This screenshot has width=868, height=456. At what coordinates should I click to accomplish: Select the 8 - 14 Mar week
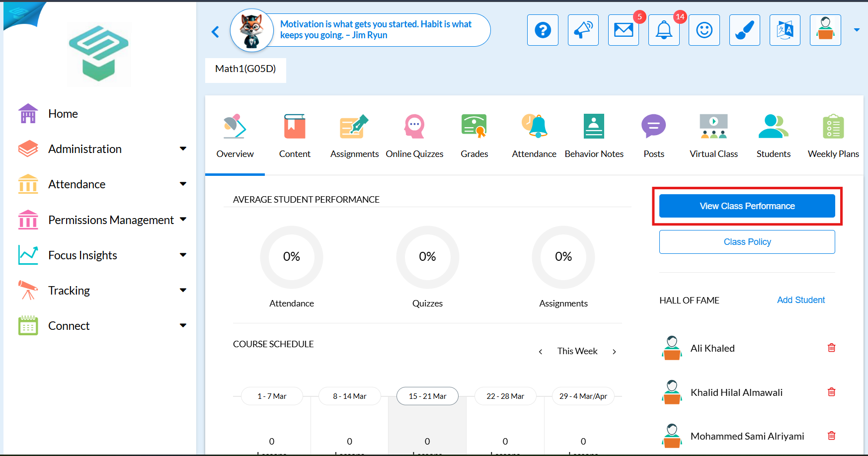[x=350, y=396]
